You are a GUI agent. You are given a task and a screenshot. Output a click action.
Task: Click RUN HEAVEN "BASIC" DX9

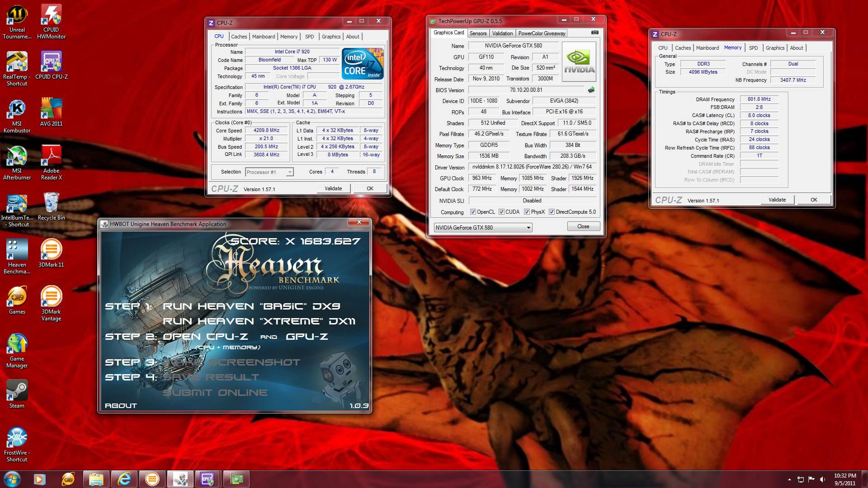click(251, 306)
